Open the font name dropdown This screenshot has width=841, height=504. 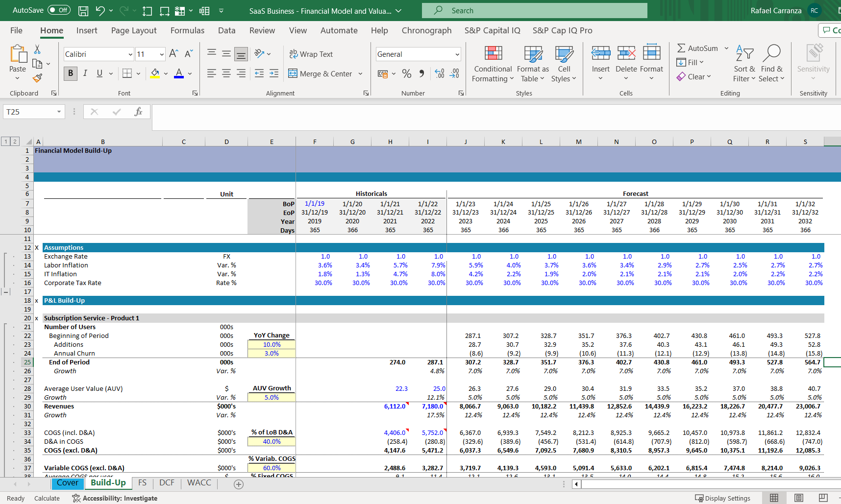pos(130,54)
